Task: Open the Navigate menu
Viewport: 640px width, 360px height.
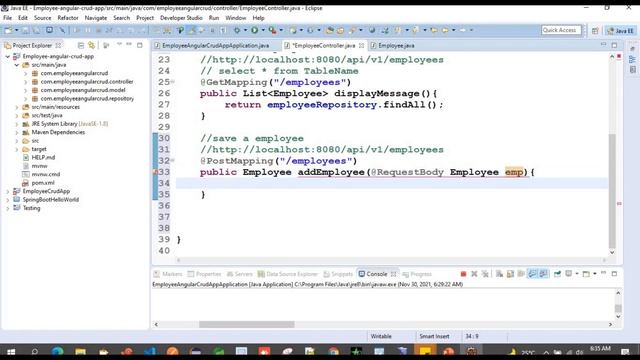Action: coord(96,18)
